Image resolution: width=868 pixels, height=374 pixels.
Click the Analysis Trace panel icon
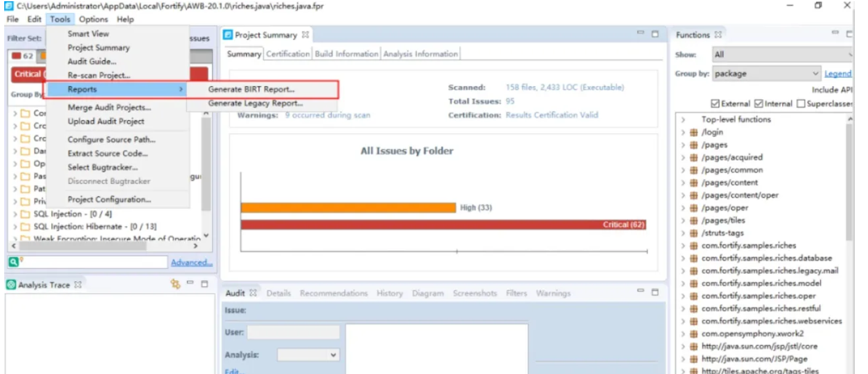11,285
